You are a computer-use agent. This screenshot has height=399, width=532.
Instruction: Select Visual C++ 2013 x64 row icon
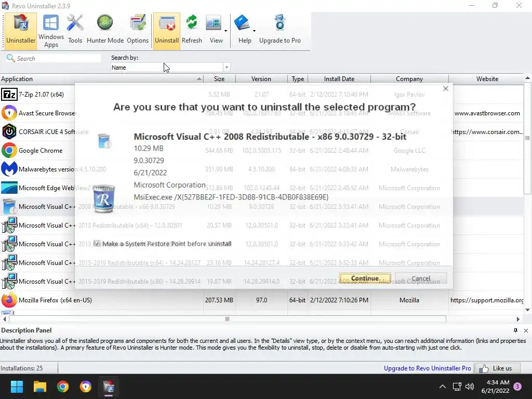pyautogui.click(x=9, y=225)
